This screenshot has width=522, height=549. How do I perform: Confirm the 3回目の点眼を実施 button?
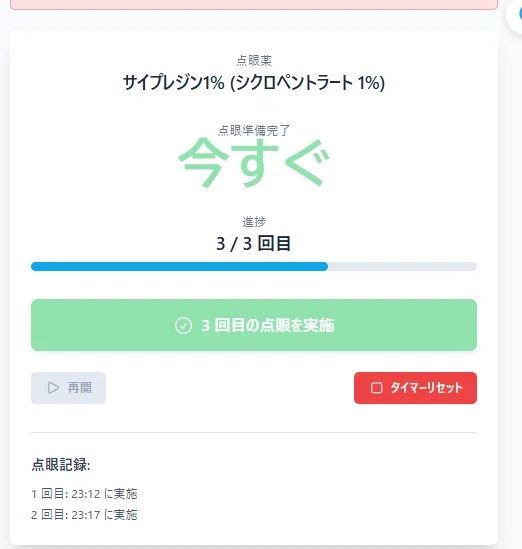[x=254, y=325]
